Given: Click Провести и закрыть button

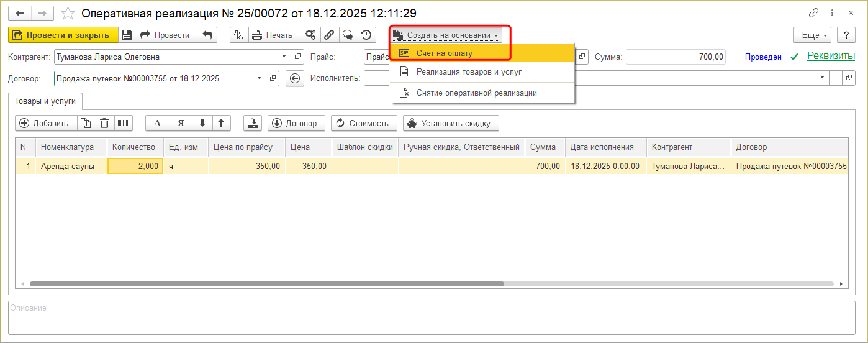Looking at the screenshot, I should 63,35.
